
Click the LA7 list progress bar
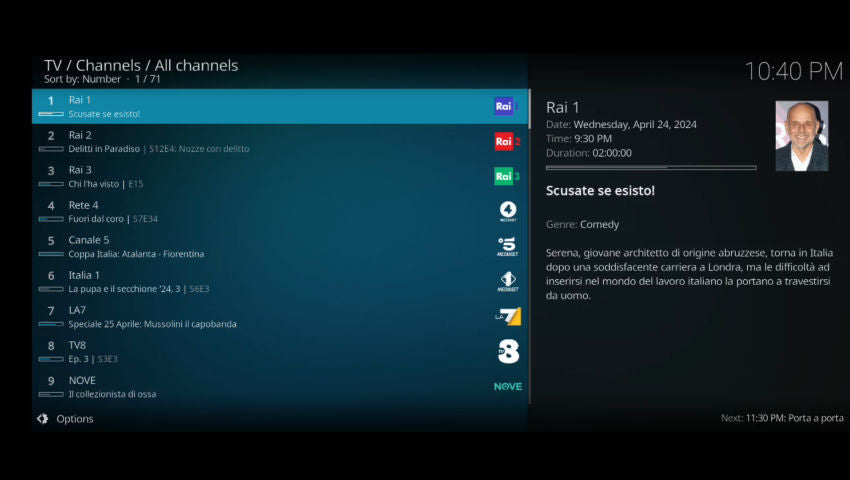point(50,324)
